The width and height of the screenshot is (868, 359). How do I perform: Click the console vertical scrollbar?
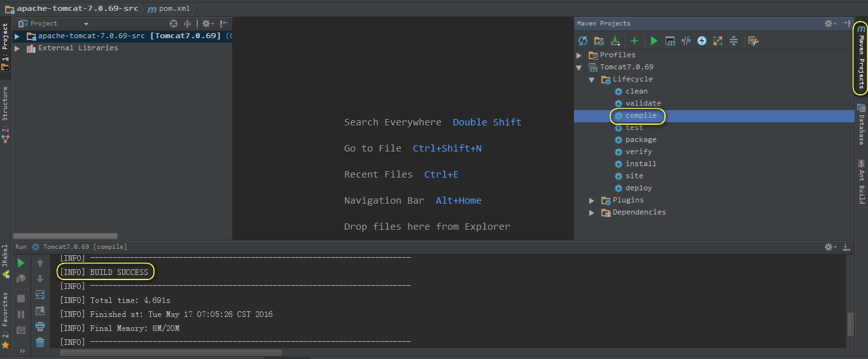point(851,324)
